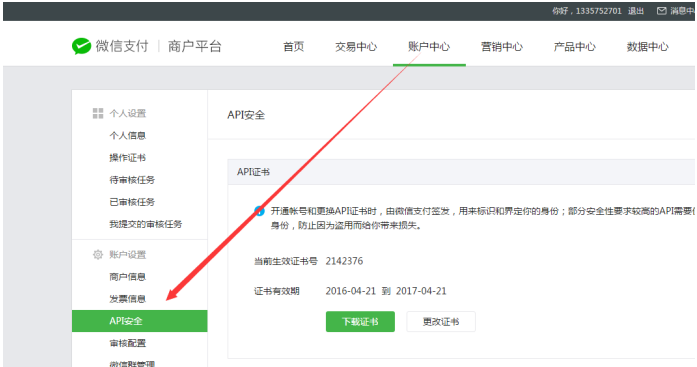Click the gear icon beside 账户设置

(x=98, y=255)
